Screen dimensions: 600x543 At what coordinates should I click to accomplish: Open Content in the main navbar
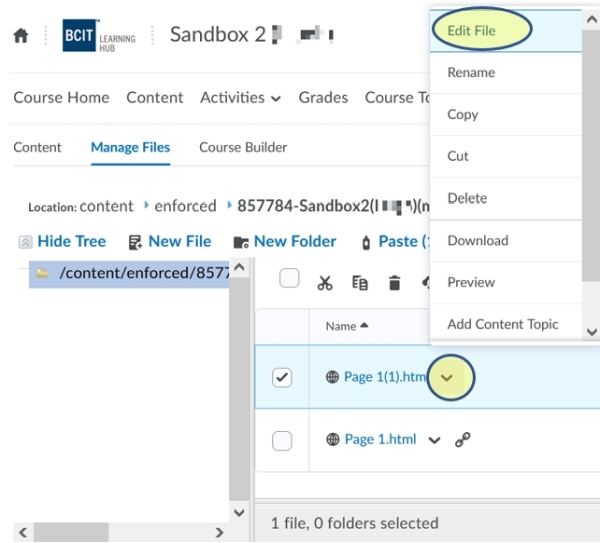tap(155, 98)
